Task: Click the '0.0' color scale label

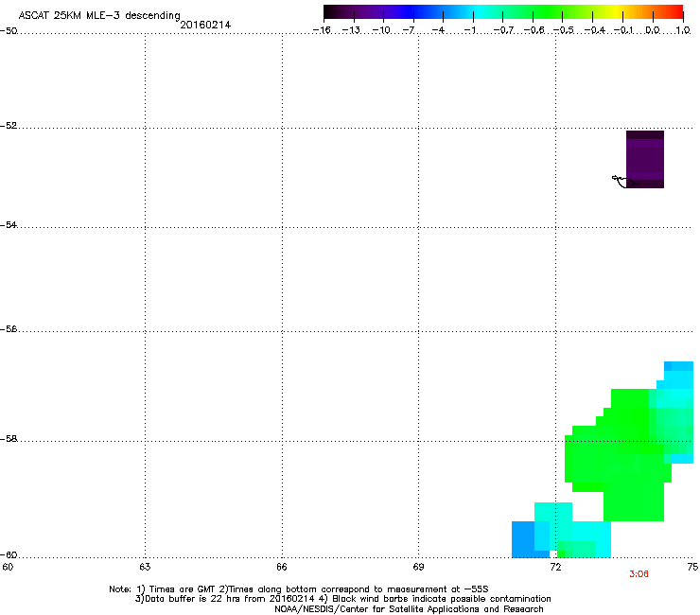Action: 653,30
